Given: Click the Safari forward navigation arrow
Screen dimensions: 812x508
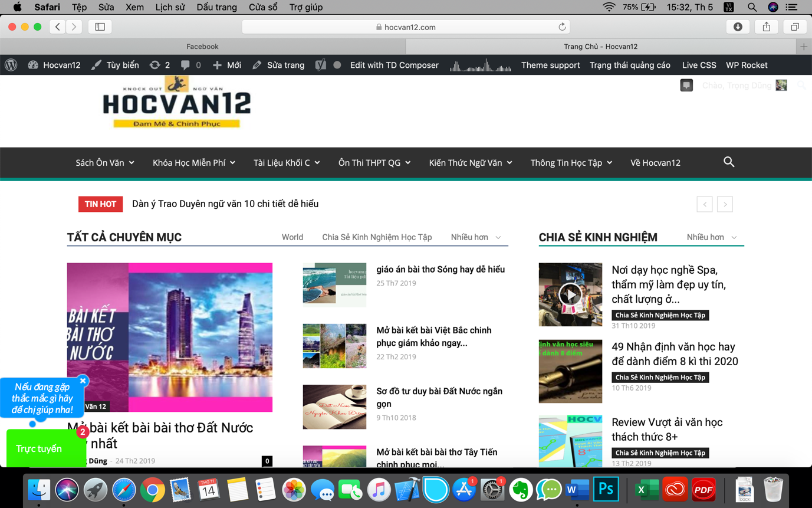Looking at the screenshot, I should (74, 27).
